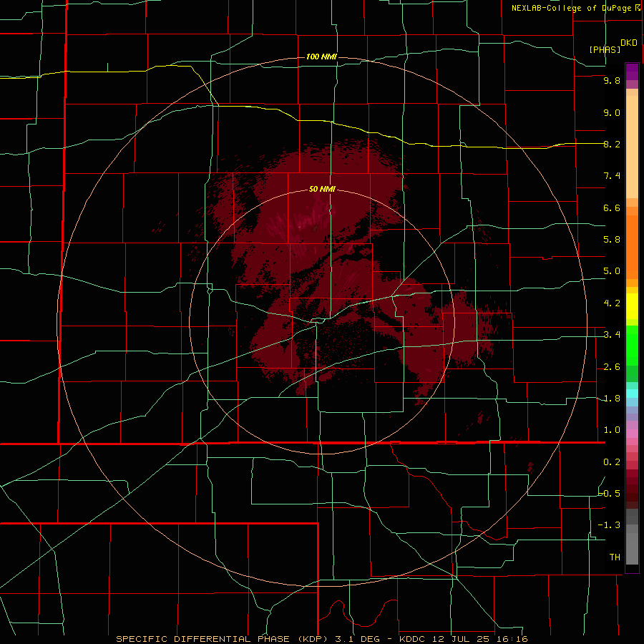This screenshot has height=644, width=644.
Task: Click the [PHAS] label above the color scale
Action: [x=605, y=50]
